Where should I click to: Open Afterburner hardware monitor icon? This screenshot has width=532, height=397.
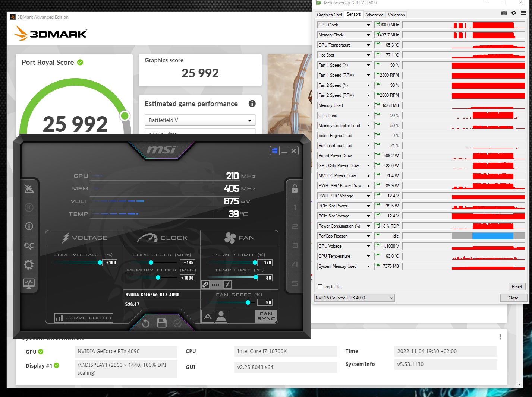point(29,283)
